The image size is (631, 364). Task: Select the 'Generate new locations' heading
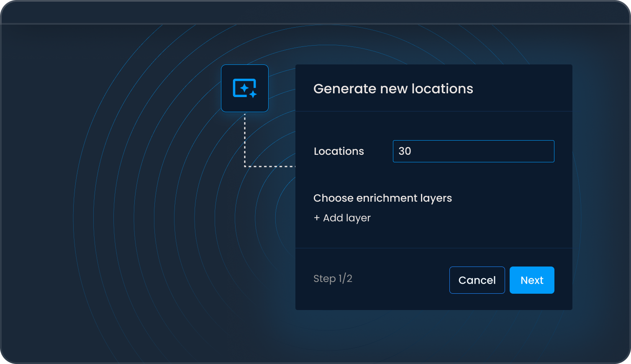(x=393, y=89)
